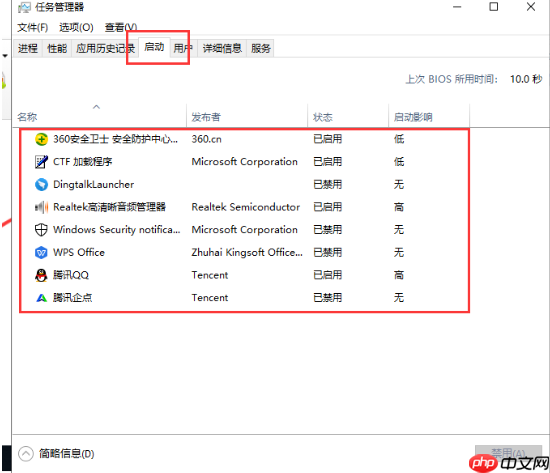Click the DingtalkLauncher blue icon
This screenshot has width=550, height=473.
[x=41, y=185]
